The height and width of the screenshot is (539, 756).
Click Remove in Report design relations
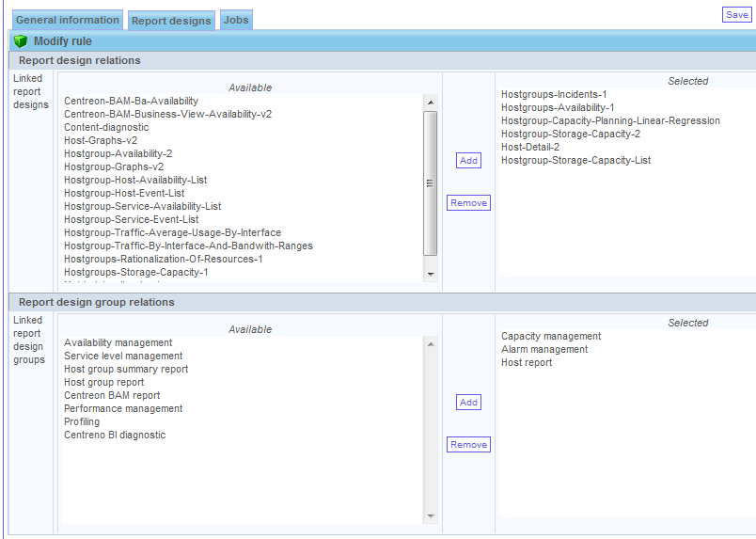click(468, 202)
